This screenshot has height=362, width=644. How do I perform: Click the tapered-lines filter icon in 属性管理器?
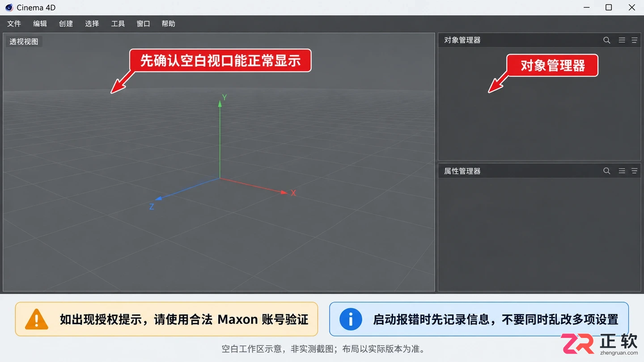pos(634,171)
